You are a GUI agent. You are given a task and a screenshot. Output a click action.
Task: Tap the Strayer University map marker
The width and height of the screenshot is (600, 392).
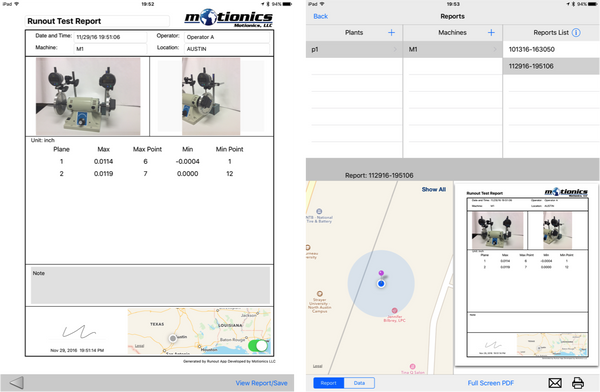tap(320, 294)
